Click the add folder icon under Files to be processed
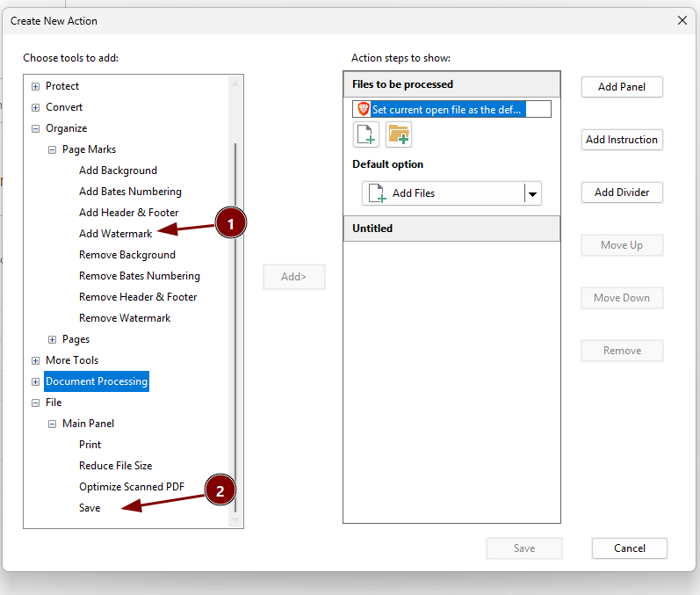 pos(399,134)
